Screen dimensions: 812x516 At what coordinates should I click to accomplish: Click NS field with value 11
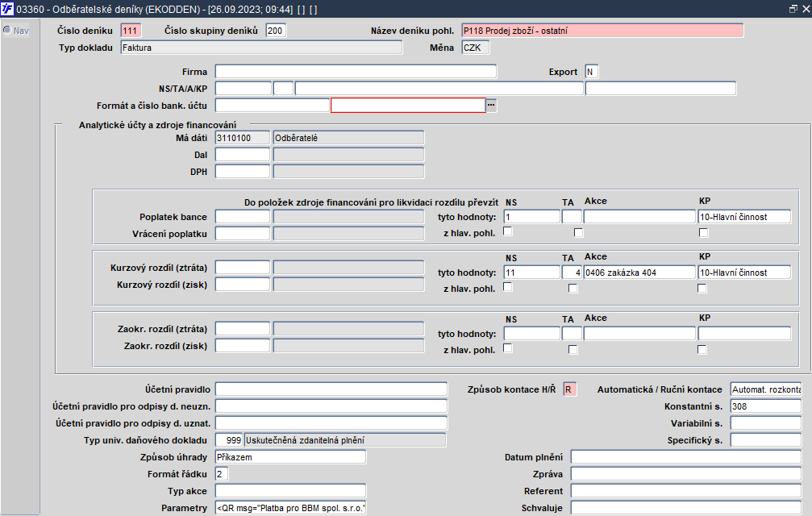tap(532, 273)
